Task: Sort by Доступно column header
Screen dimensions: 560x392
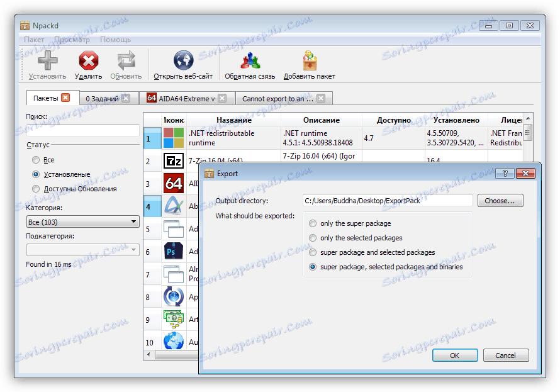Action: pyautogui.click(x=393, y=120)
